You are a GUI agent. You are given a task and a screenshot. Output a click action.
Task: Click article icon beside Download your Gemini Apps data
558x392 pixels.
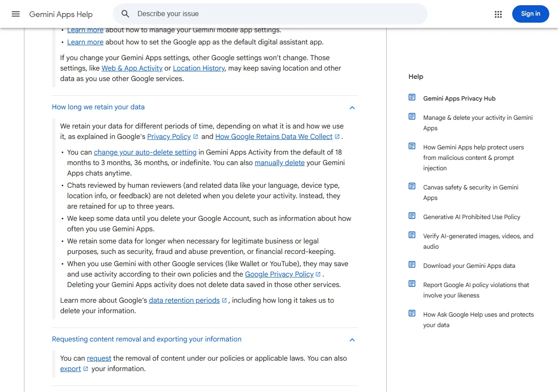pyautogui.click(x=412, y=264)
